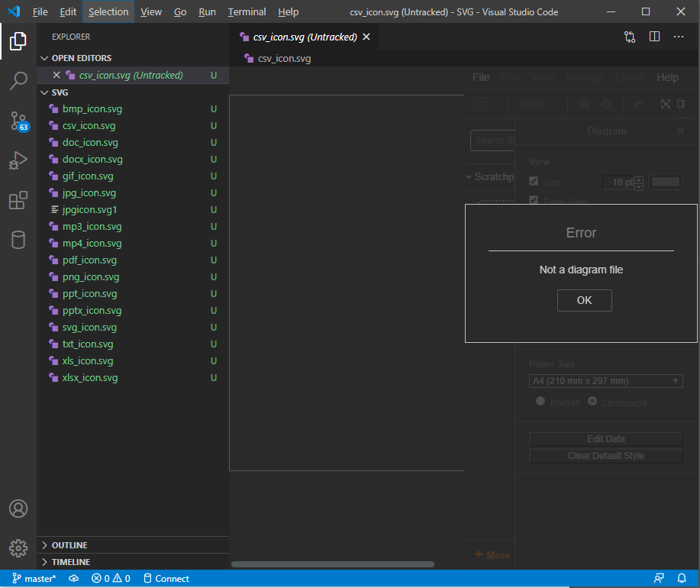
Task: Click the horizontal editor scrollbar
Action: tap(333, 564)
